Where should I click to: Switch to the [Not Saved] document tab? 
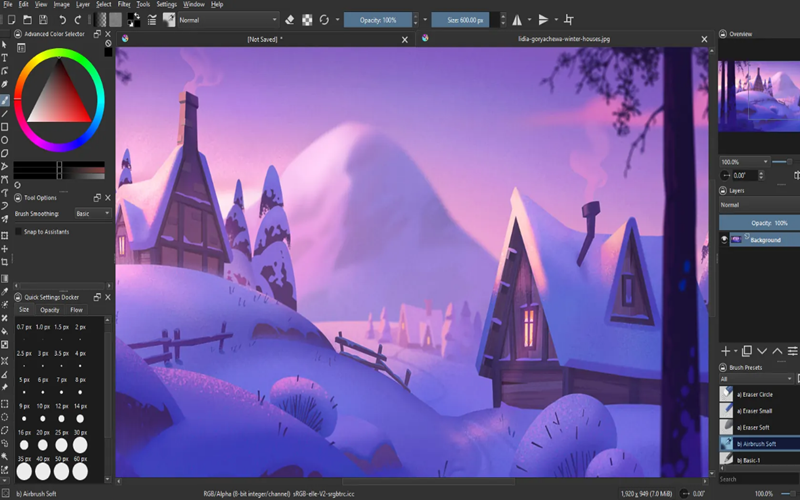pos(265,39)
